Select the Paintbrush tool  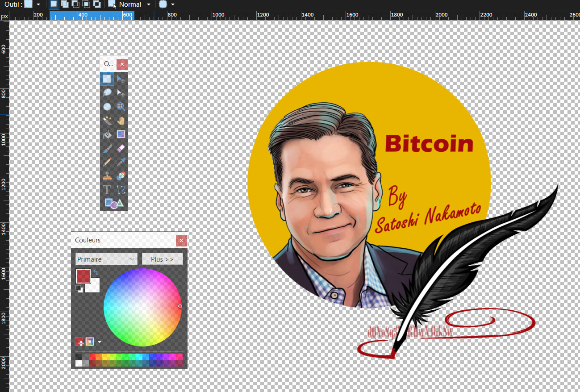[x=107, y=148]
